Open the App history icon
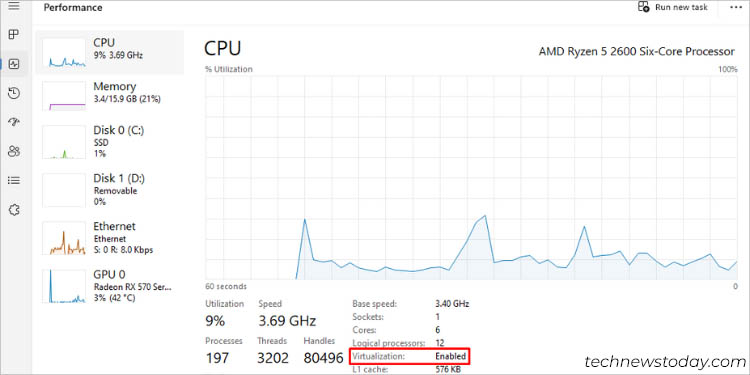Viewport: 750px width, 375px height. 14,93
